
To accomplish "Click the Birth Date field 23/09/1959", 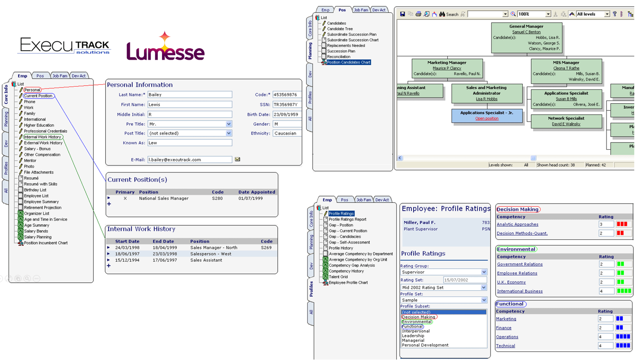I will click(287, 115).
